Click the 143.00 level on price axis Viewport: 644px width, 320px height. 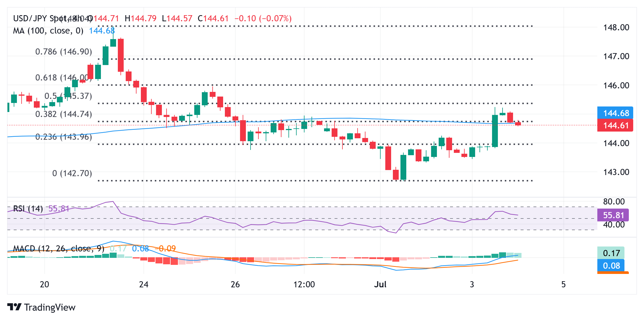point(616,172)
